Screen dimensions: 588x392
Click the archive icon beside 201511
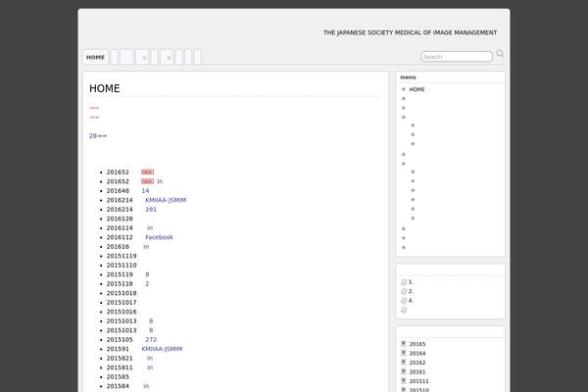click(x=404, y=381)
